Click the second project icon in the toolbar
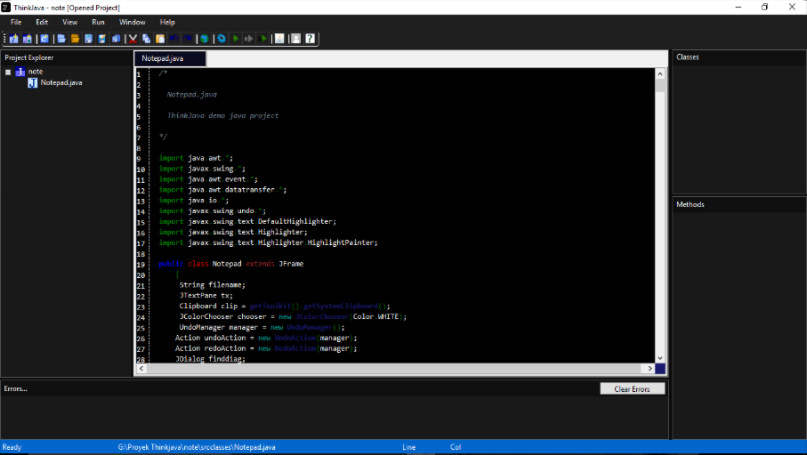 click(x=27, y=39)
